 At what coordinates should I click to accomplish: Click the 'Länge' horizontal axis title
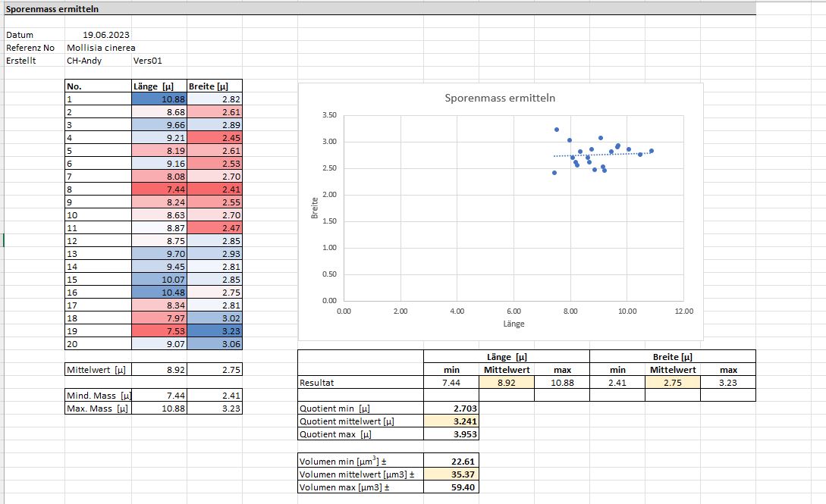pos(514,324)
